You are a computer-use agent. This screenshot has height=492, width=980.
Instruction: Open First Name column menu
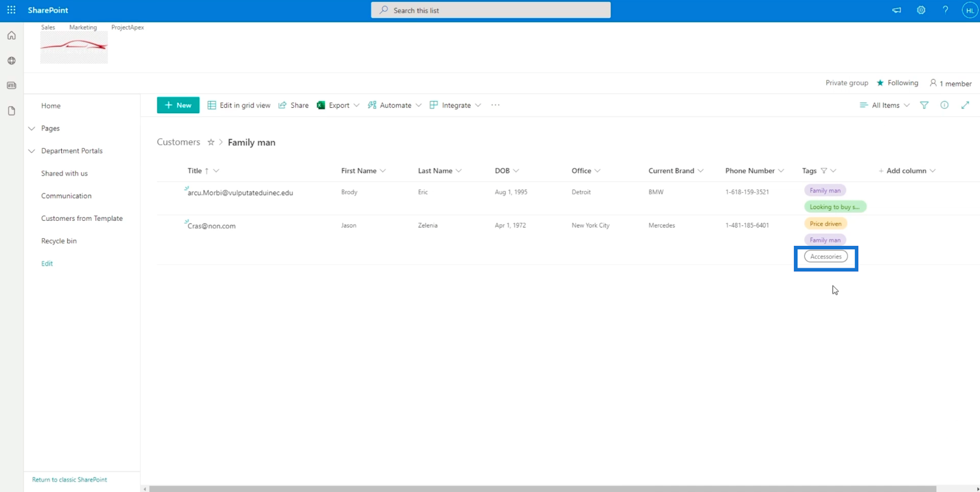point(383,171)
